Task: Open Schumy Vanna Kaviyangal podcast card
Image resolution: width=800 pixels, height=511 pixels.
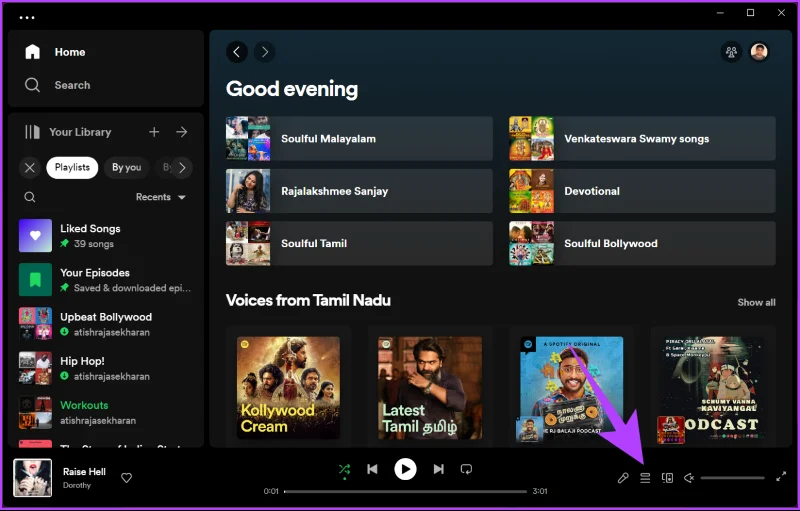Action: click(x=713, y=388)
